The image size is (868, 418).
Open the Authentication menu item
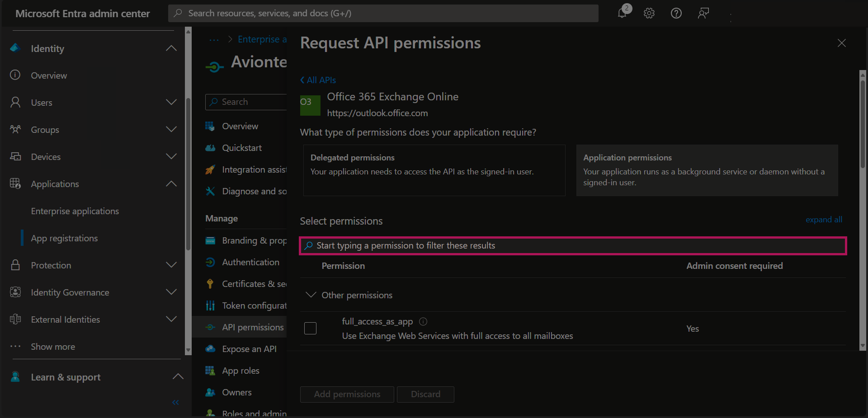pyautogui.click(x=250, y=262)
